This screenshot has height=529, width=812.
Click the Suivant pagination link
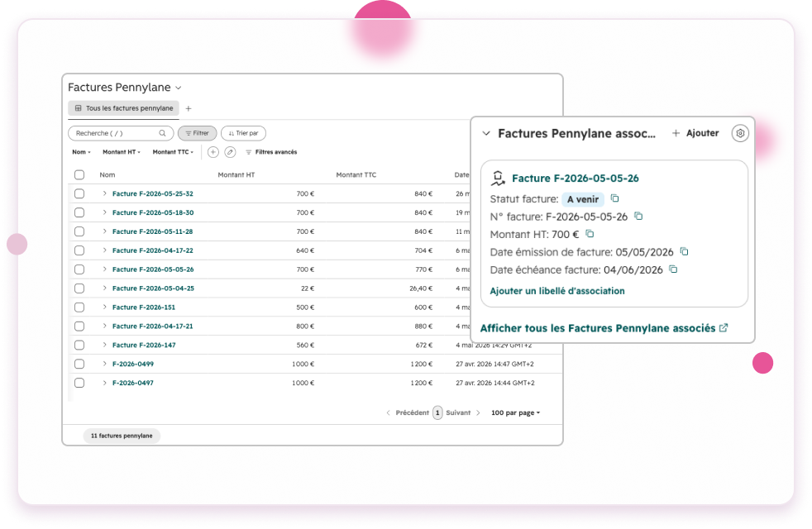(x=458, y=412)
